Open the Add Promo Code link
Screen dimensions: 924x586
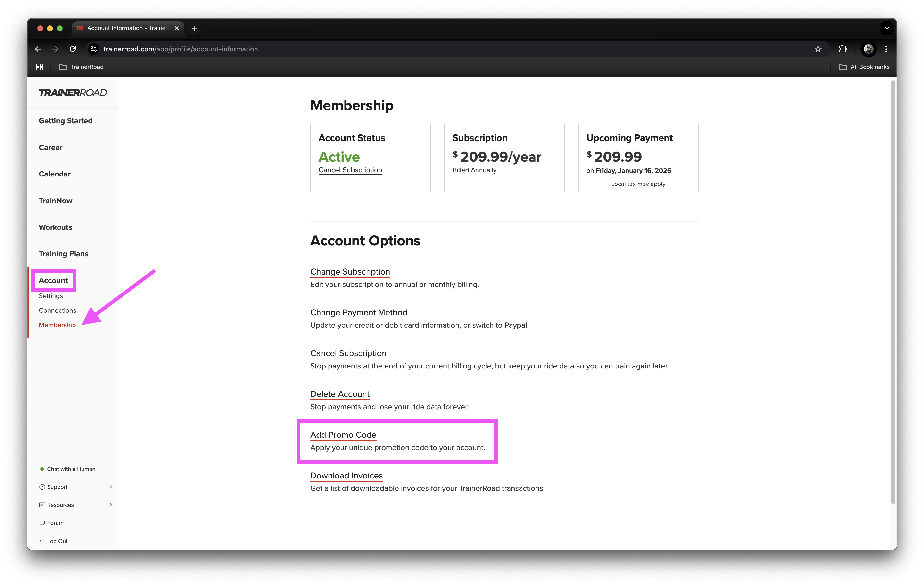343,435
